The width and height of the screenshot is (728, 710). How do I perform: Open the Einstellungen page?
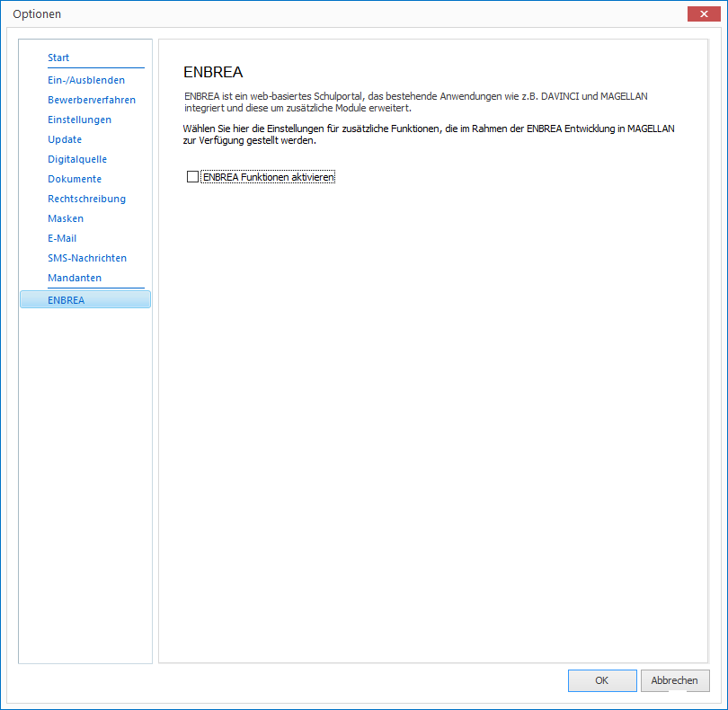[x=79, y=120]
